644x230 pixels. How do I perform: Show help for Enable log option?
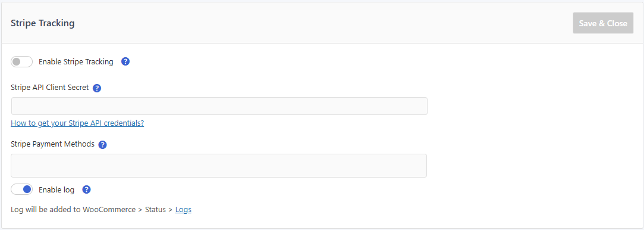[x=86, y=189]
